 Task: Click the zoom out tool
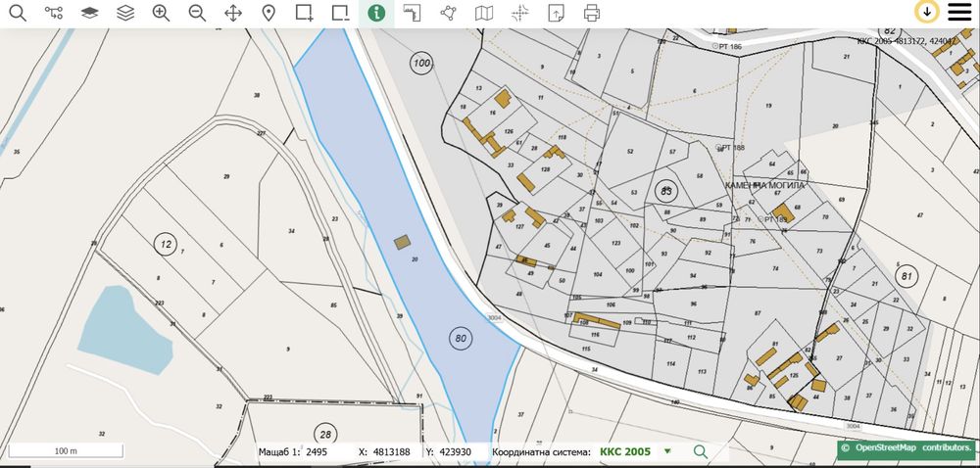[197, 13]
